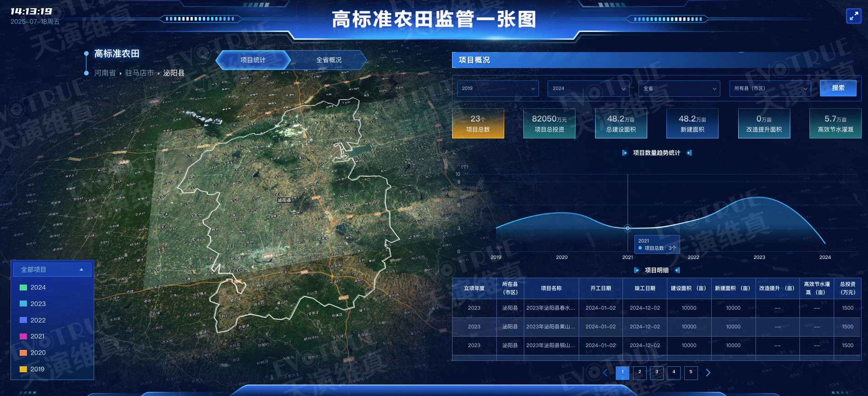Click triangle icon left of 项目数量趋势统计
This screenshot has height=396, width=868.
[625, 153]
